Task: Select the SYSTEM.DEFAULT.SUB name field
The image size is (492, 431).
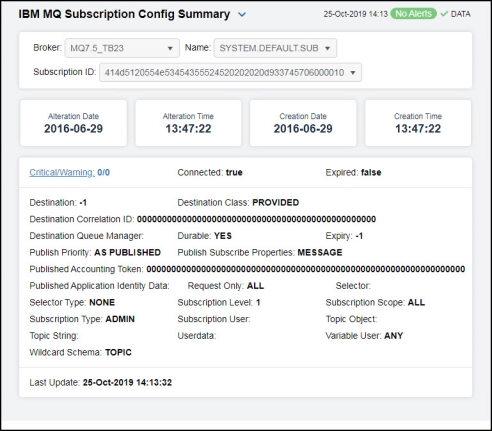Action: [275, 48]
